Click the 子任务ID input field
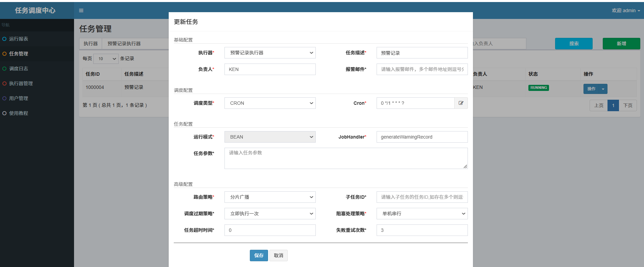Screen dimensions: 644x267 click(422, 197)
